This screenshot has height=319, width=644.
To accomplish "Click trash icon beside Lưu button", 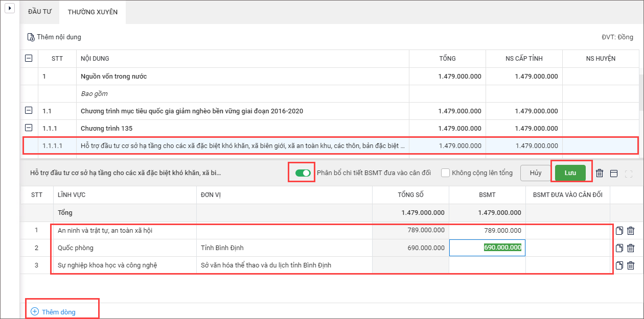I will [600, 173].
